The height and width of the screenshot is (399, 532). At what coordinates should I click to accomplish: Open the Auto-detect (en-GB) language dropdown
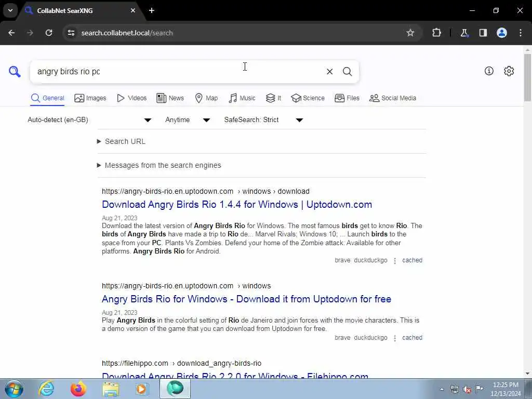tap(89, 120)
